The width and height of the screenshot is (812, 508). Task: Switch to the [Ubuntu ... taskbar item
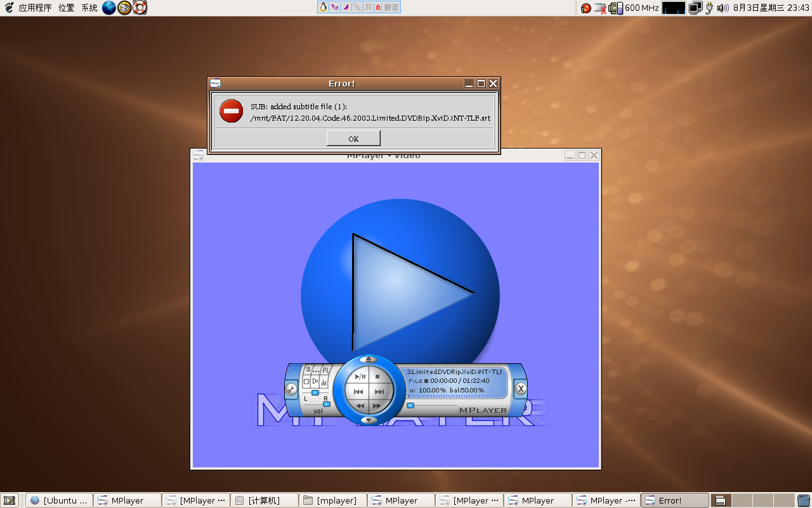point(60,500)
